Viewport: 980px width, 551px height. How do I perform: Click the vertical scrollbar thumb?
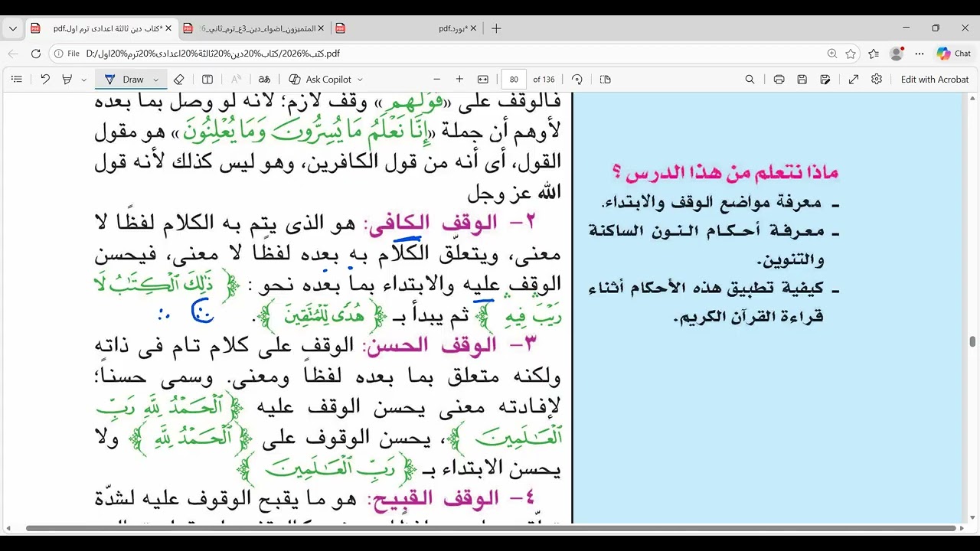pyautogui.click(x=972, y=341)
